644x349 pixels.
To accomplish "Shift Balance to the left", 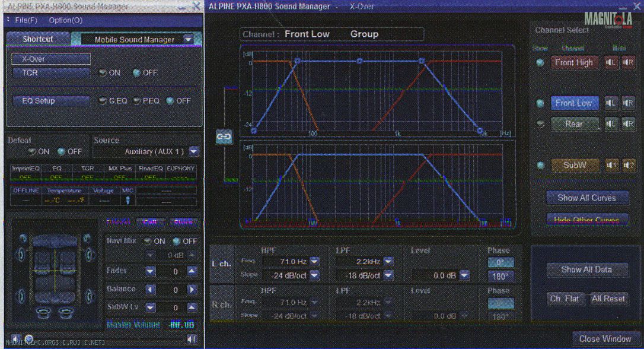I will point(150,290).
